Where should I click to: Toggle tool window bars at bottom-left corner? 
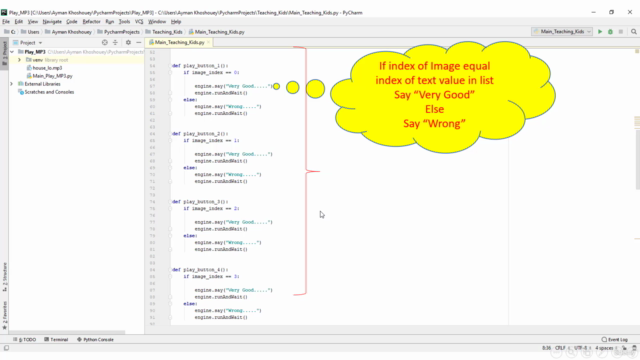point(6,348)
